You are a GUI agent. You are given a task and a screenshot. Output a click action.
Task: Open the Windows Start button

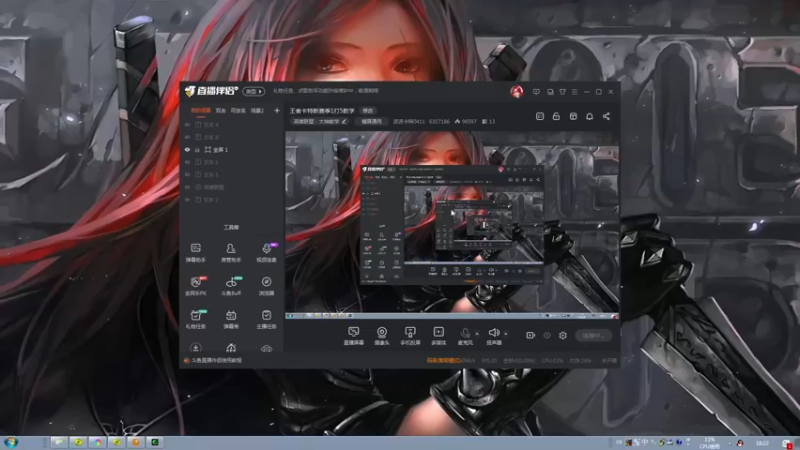(10, 442)
